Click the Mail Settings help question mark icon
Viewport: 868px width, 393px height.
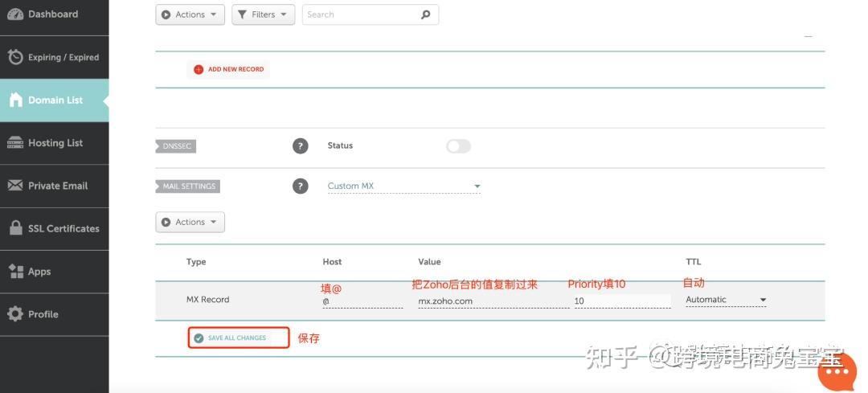[x=300, y=186]
